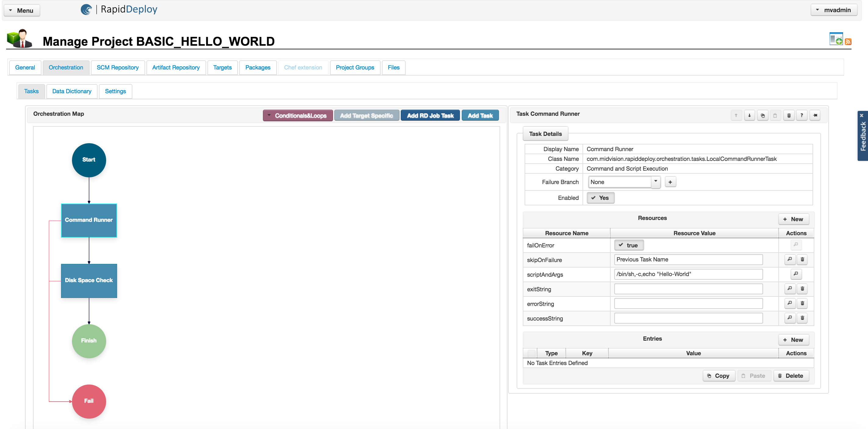Select the Finish node in the map
Viewport: 868px width, 429px height.
click(89, 341)
